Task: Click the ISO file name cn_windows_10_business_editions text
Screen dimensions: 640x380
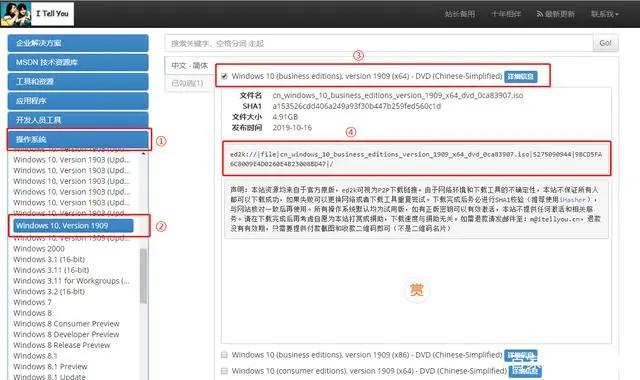Action: click(x=398, y=96)
